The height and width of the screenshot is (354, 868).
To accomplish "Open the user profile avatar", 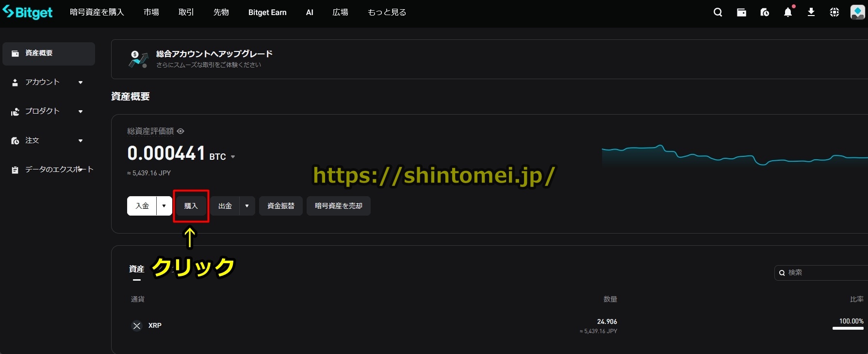I will 858,12.
